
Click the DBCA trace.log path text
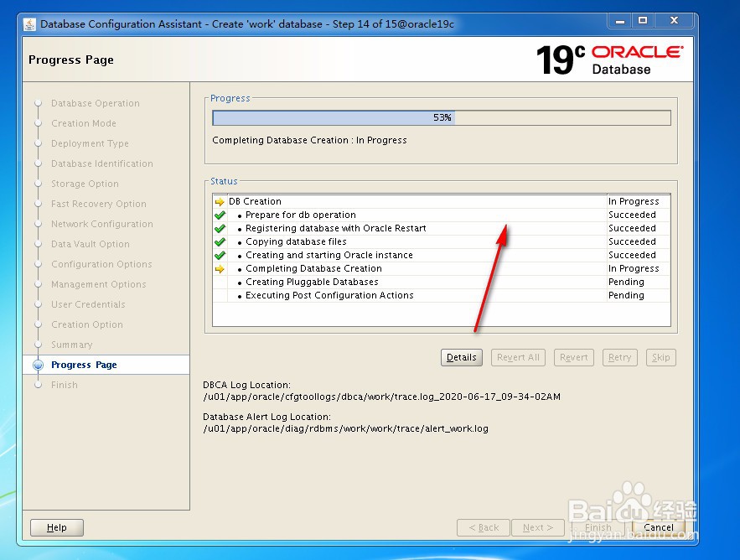(382, 397)
